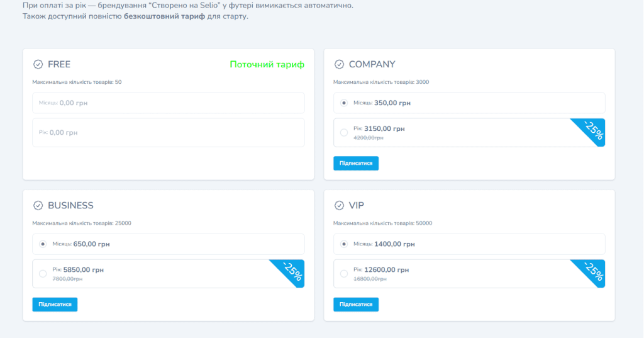Click the checkmark icon beside COMPANY
644x338 pixels.
click(x=339, y=64)
